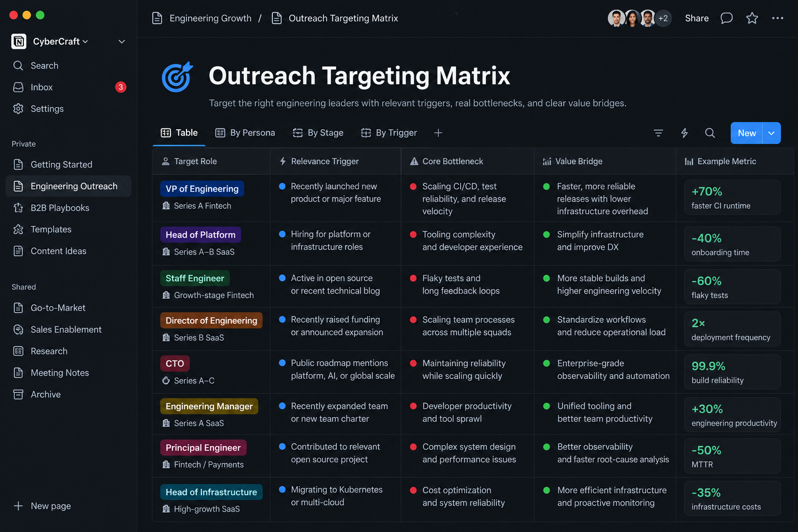Switch to the By Trigger view tab
The height and width of the screenshot is (532, 798).
pos(389,133)
